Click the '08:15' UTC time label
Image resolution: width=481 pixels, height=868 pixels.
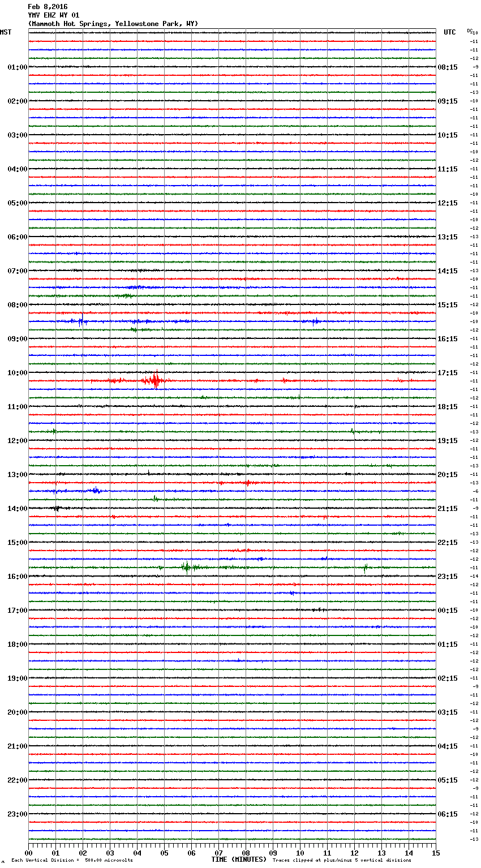[x=448, y=67]
